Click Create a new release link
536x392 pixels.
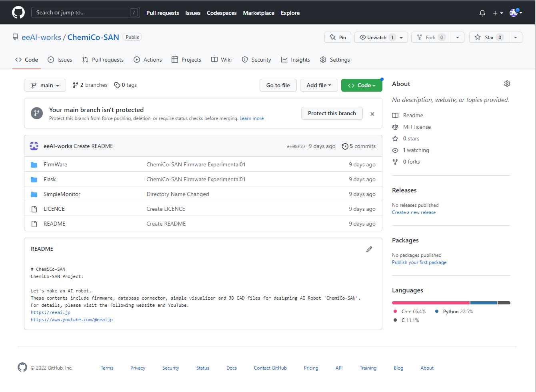coord(414,212)
